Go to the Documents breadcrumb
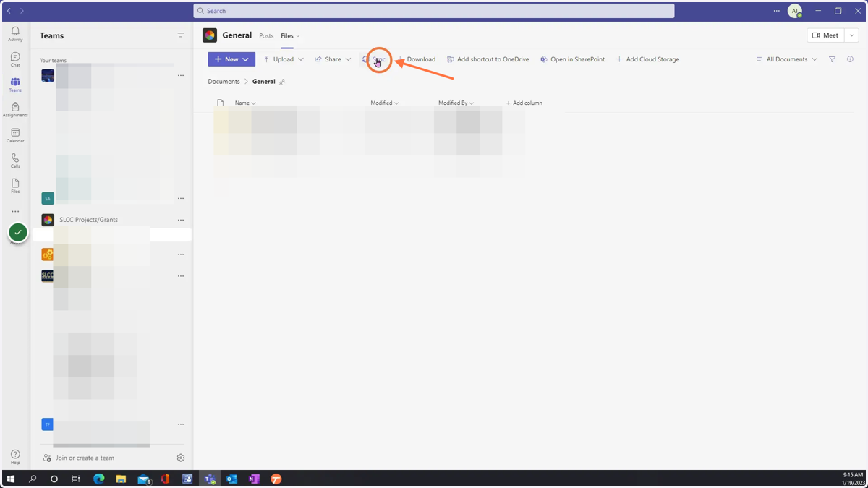 (224, 82)
